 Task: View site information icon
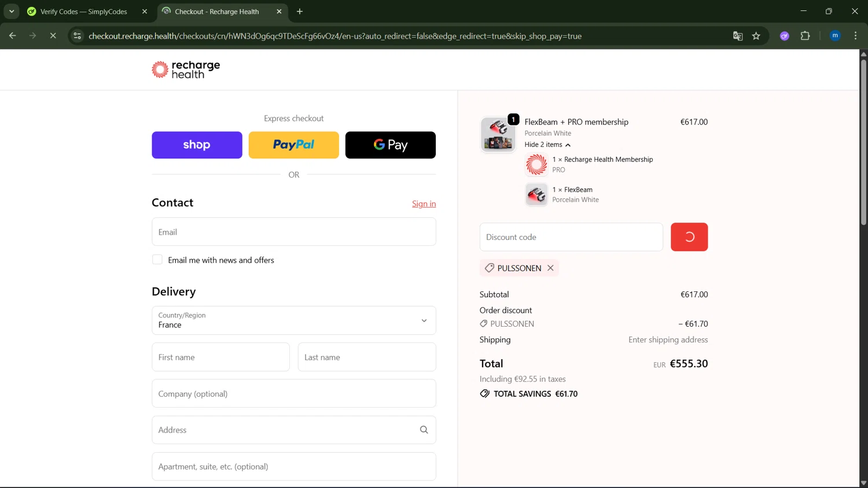[77, 36]
